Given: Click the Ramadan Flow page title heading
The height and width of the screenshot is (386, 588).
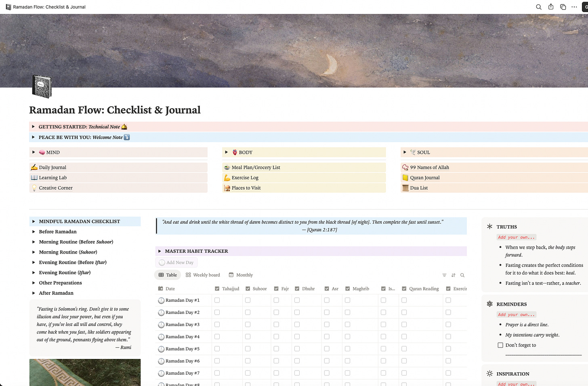Looking at the screenshot, I should click(115, 110).
